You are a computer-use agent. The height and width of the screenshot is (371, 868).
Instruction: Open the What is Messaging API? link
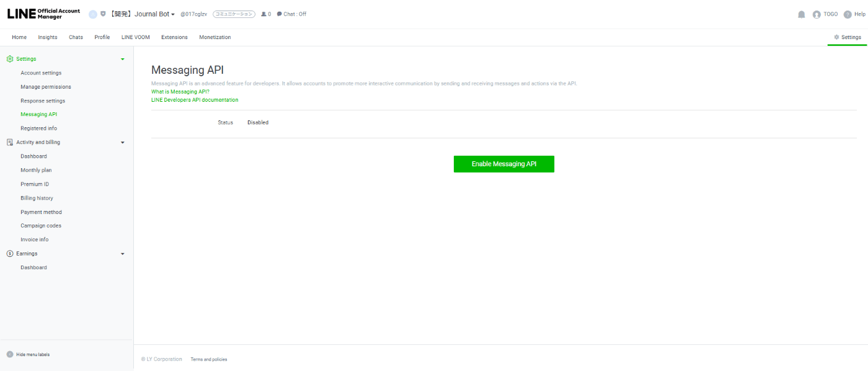coord(180,91)
